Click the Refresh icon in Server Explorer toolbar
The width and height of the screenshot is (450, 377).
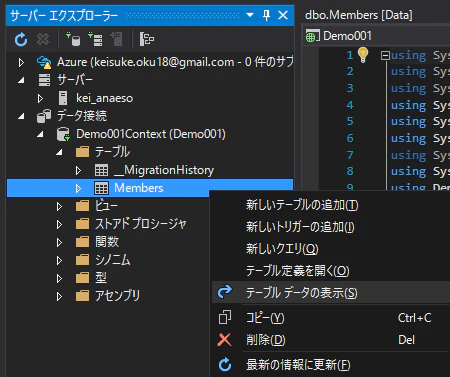[x=21, y=39]
